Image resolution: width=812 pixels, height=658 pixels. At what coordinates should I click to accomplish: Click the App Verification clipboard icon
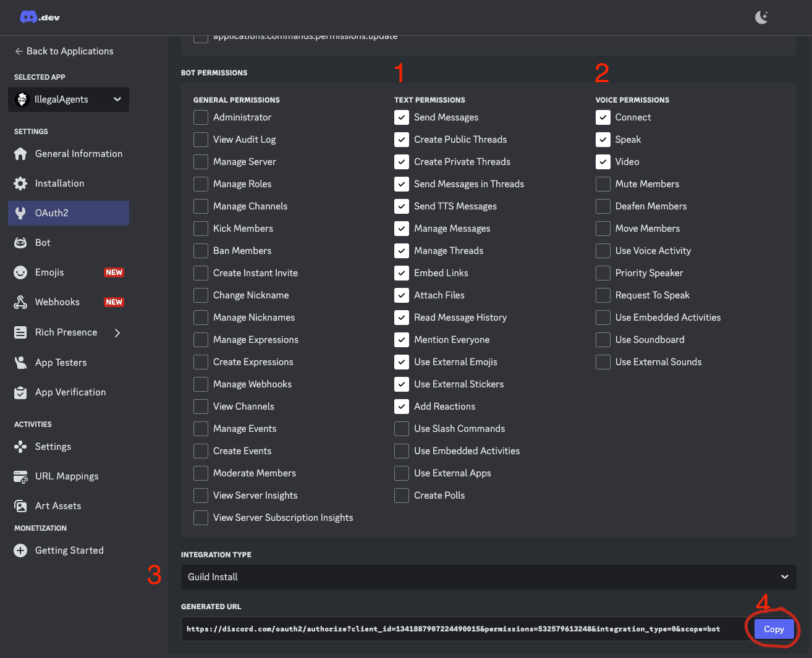point(20,392)
